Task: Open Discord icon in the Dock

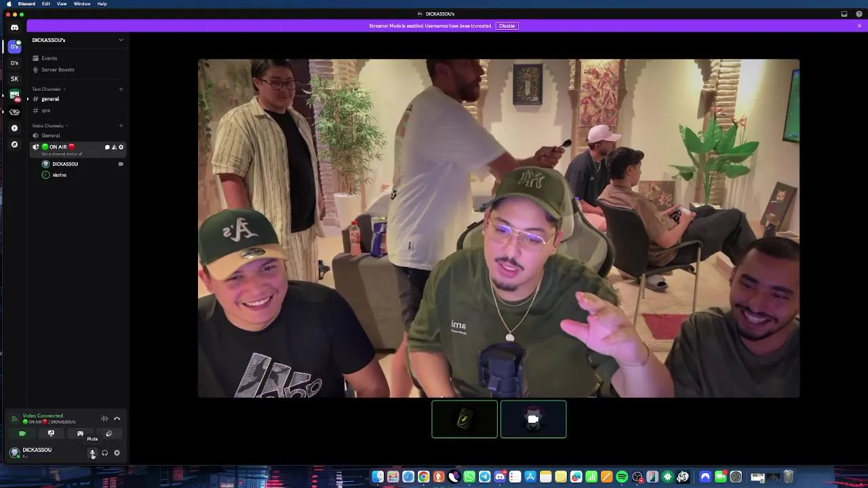Action: [500, 477]
